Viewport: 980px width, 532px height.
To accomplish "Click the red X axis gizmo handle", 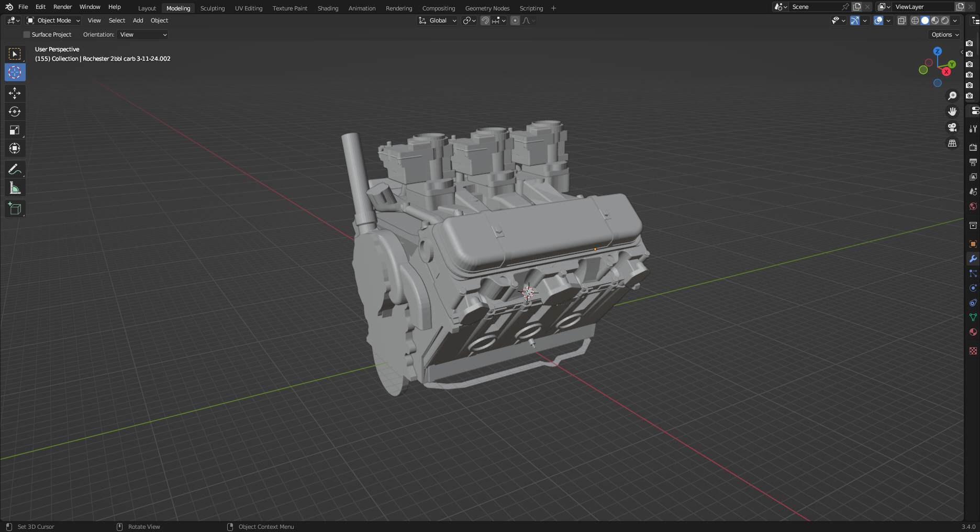I will 946,72.
